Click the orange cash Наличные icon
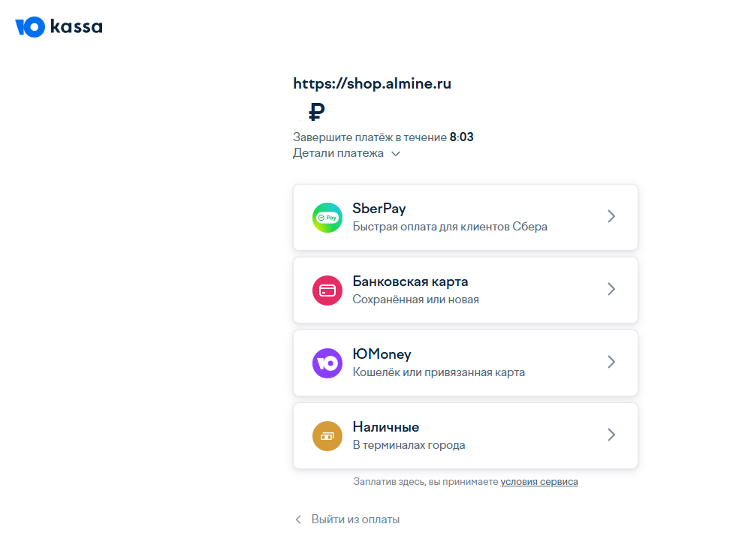The width and height of the screenshot is (733, 560). [x=327, y=436]
